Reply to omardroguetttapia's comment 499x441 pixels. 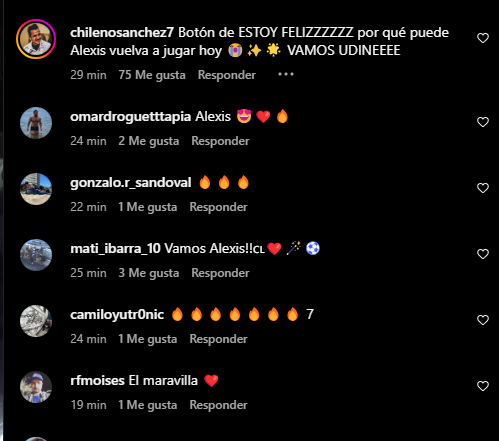click(220, 141)
